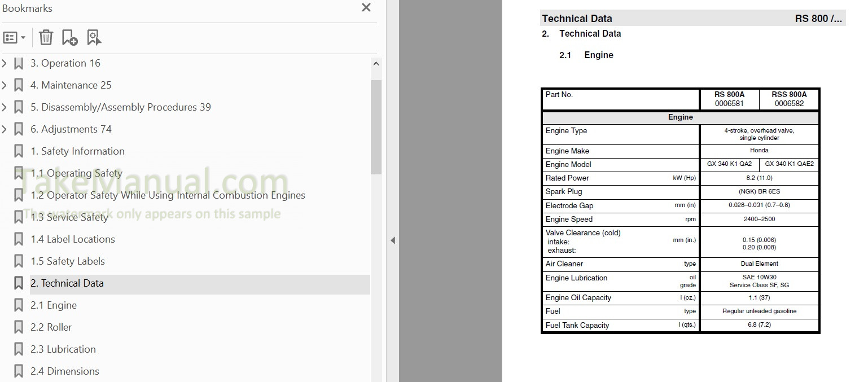
Task: Click the scroll up arrow in bookmarks
Action: (x=376, y=64)
